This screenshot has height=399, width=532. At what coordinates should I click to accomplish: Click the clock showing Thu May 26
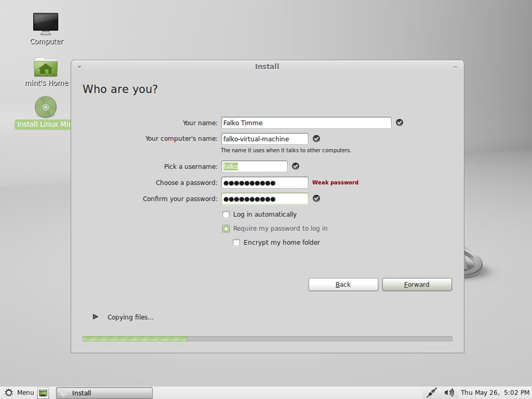[494, 392]
